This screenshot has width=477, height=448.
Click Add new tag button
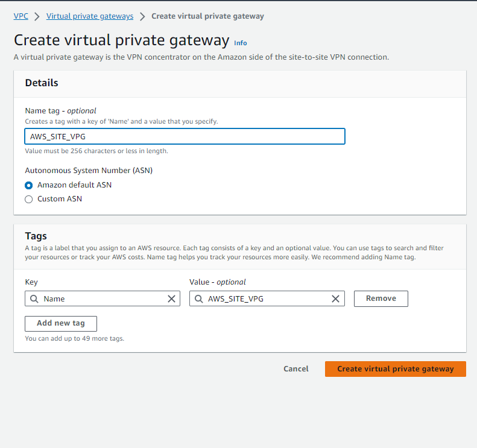click(61, 323)
